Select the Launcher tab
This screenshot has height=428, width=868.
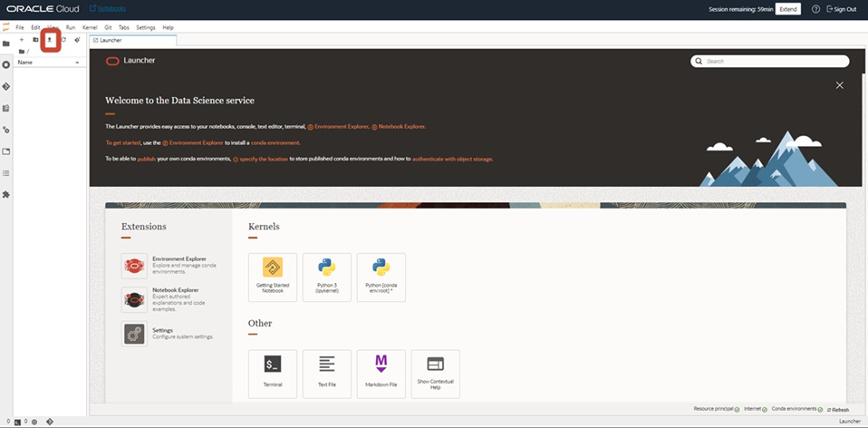point(133,41)
